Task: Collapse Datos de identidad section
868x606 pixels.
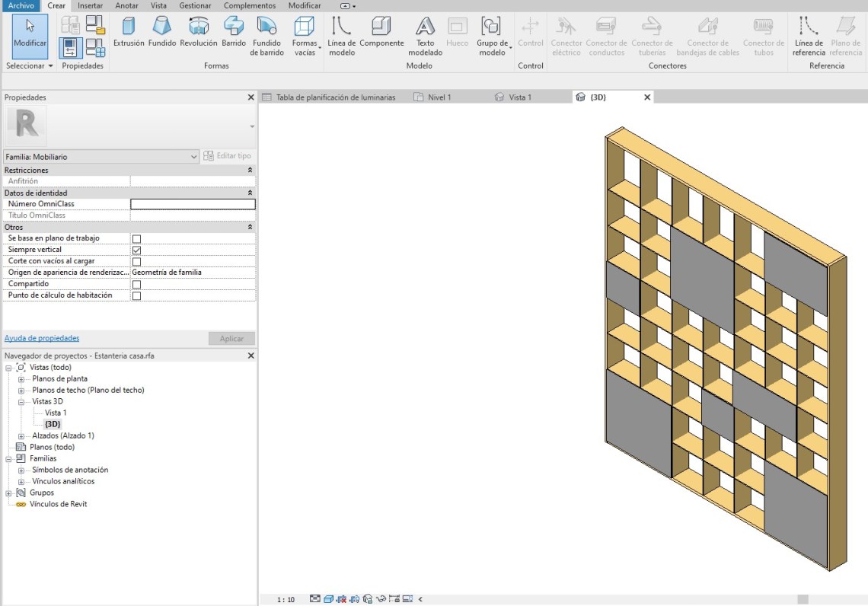Action: pyautogui.click(x=250, y=193)
